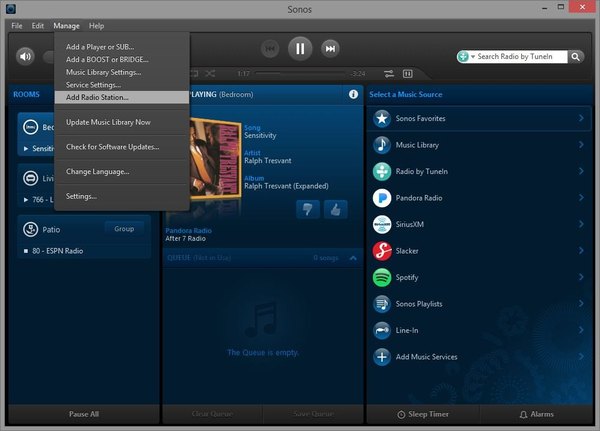The width and height of the screenshot is (600, 431).
Task: Open the Now Playing info icon
Action: click(353, 94)
